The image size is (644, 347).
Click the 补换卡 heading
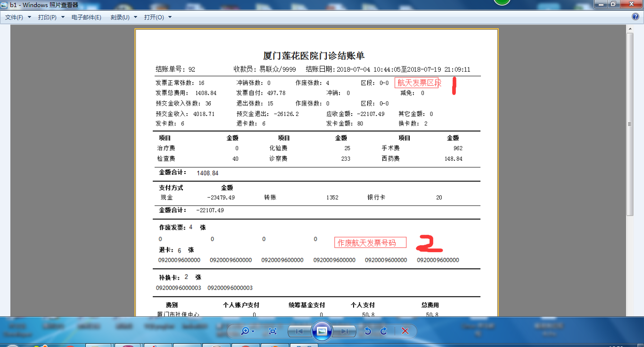click(170, 277)
